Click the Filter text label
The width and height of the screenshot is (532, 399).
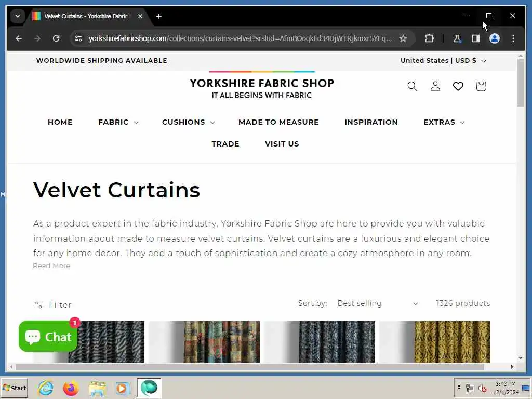point(60,304)
